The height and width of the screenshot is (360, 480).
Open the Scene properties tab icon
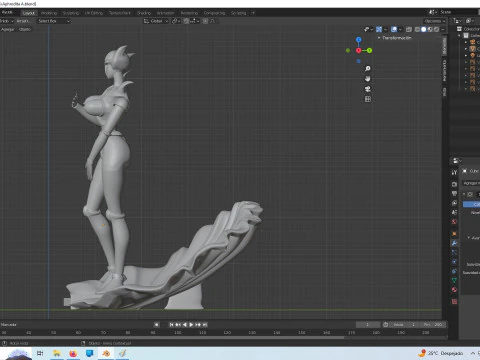454,212
